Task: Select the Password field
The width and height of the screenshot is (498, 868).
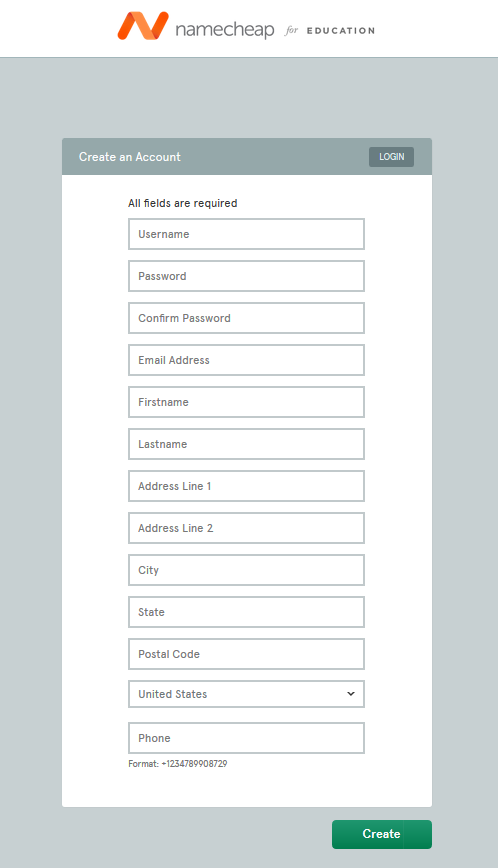Action: [246, 276]
